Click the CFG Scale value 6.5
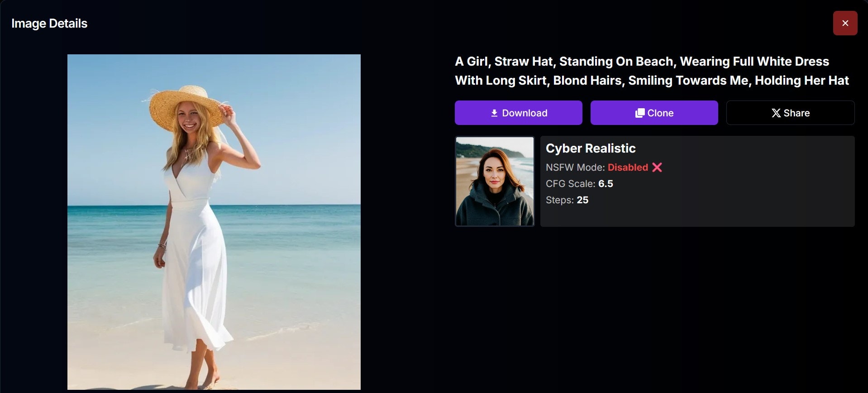 [606, 184]
